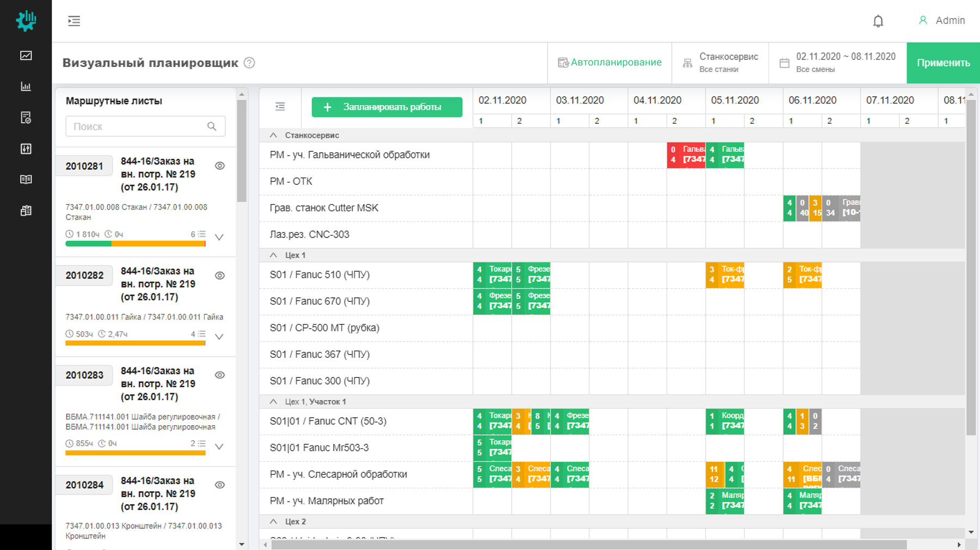Click help question mark next to title

pyautogui.click(x=249, y=63)
